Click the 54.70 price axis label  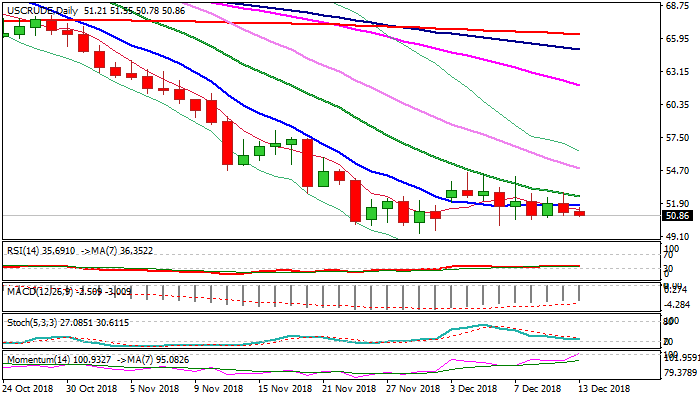point(677,172)
